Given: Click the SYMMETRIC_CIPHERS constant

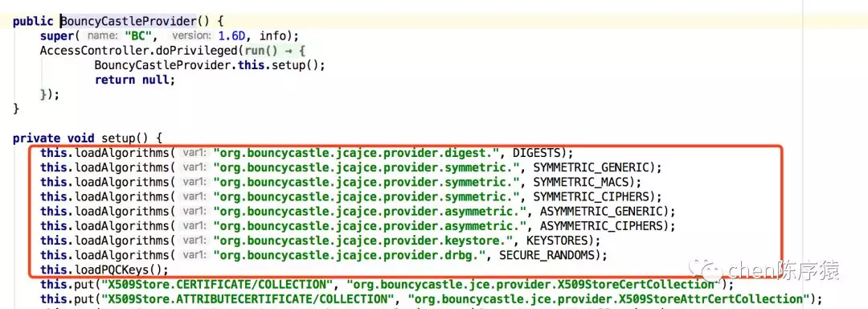Looking at the screenshot, I should click(x=591, y=196).
